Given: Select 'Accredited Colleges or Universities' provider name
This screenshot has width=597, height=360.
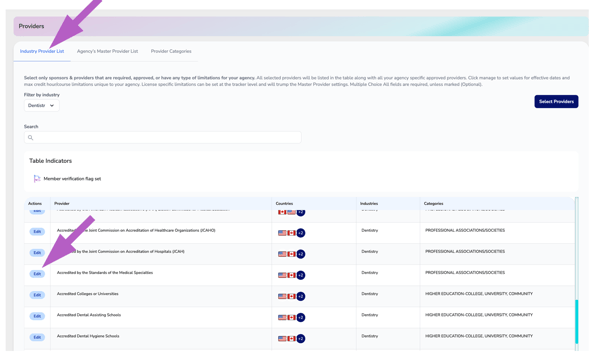Looking at the screenshot, I should point(88,294).
